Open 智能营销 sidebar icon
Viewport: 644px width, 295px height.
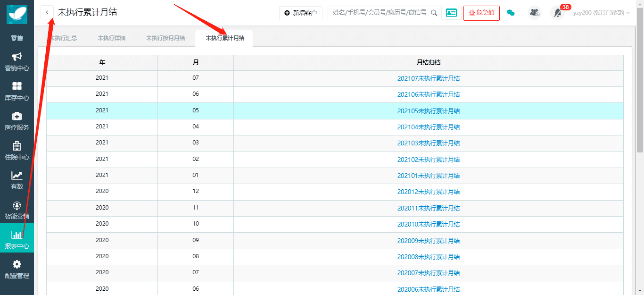(x=17, y=206)
